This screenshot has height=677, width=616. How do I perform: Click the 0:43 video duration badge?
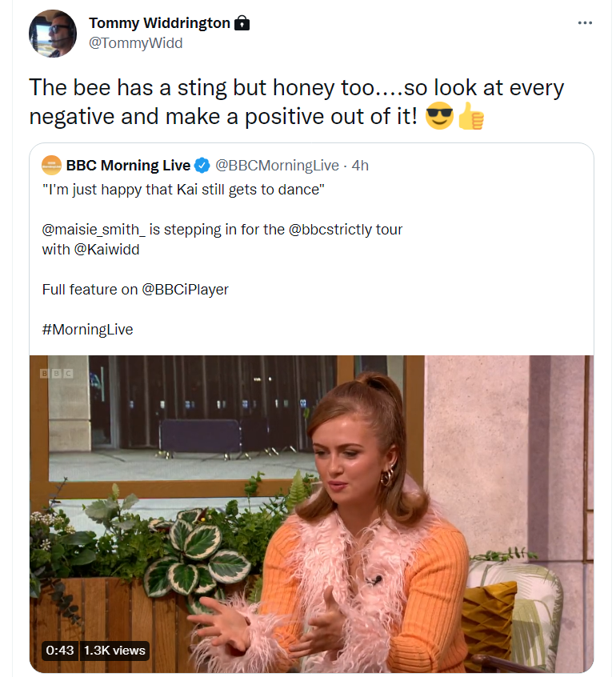click(60, 651)
